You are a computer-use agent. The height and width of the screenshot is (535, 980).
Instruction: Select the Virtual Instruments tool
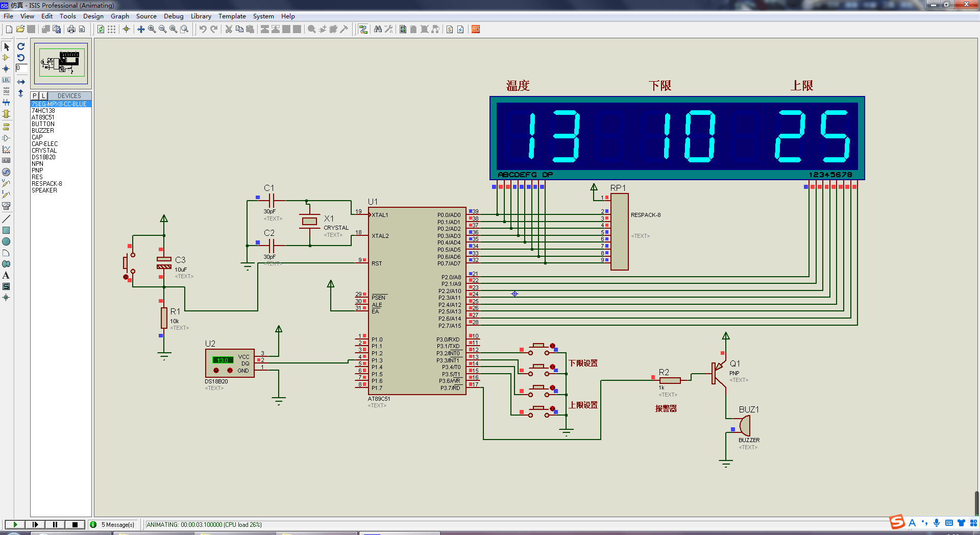point(6,206)
